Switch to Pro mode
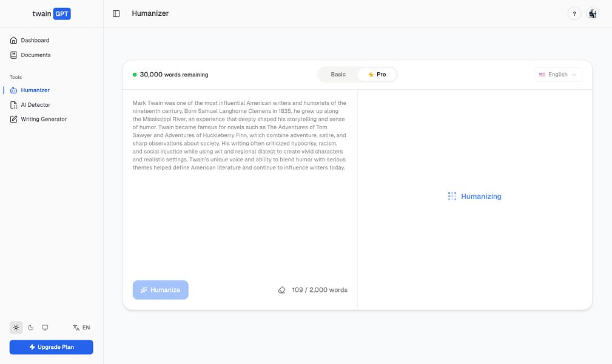This screenshot has width=612, height=364. point(377,75)
